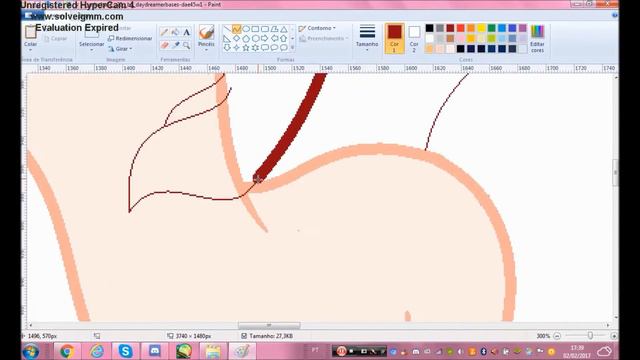640x360 pixels.
Task: Open Discord from taskbar
Action: tap(155, 351)
